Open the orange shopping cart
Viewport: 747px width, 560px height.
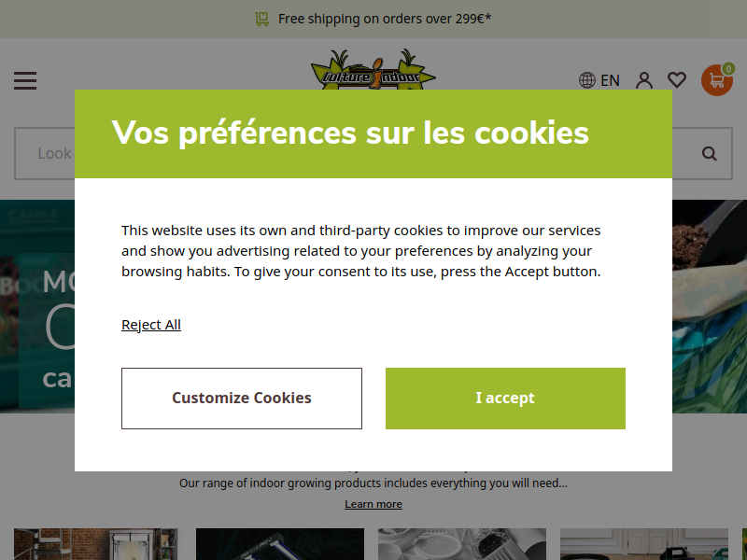717,80
